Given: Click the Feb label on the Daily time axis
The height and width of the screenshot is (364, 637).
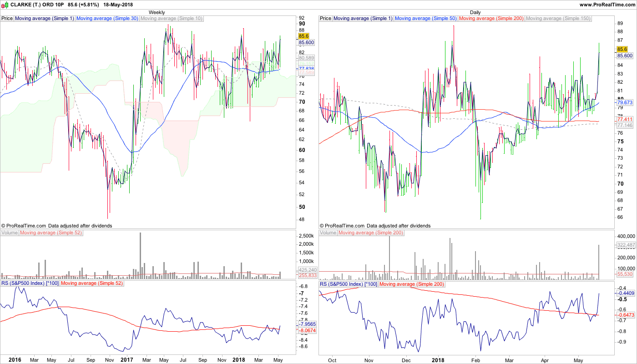Looking at the screenshot, I should 476,359.
